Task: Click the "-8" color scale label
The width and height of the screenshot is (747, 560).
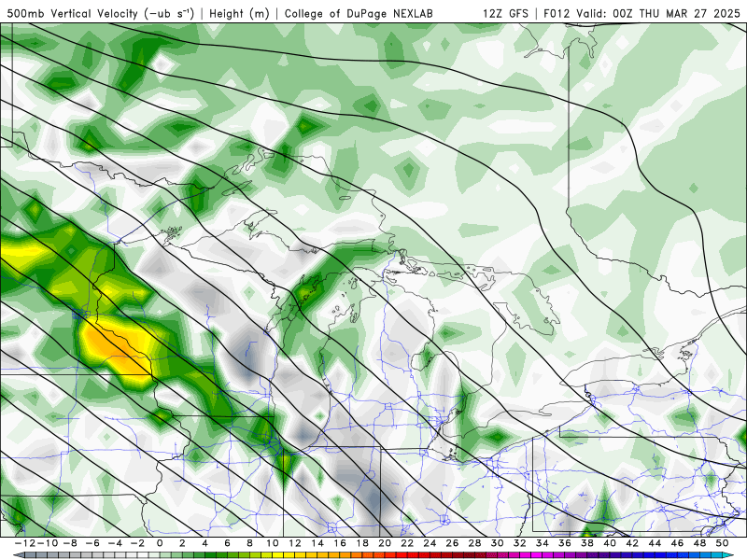Action: pyautogui.click(x=69, y=543)
